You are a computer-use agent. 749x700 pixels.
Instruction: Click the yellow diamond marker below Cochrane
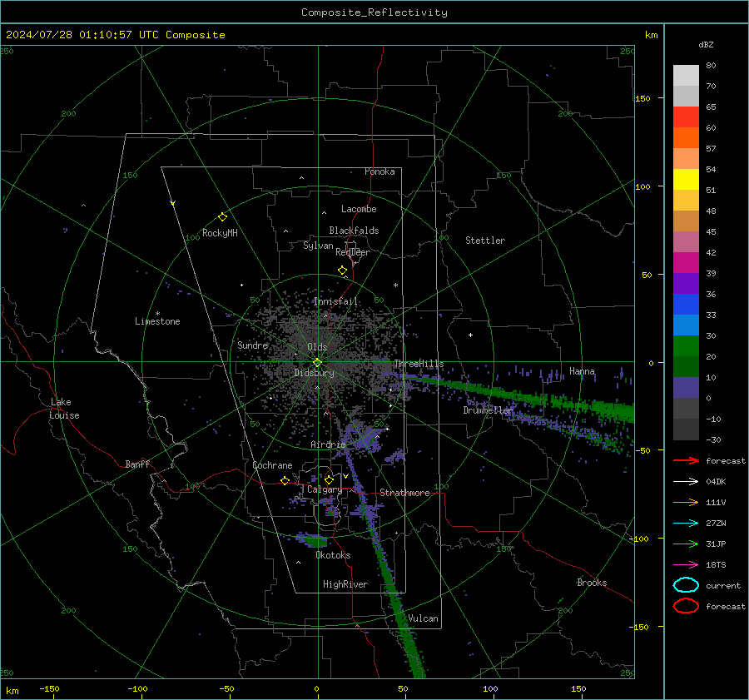pyautogui.click(x=285, y=480)
